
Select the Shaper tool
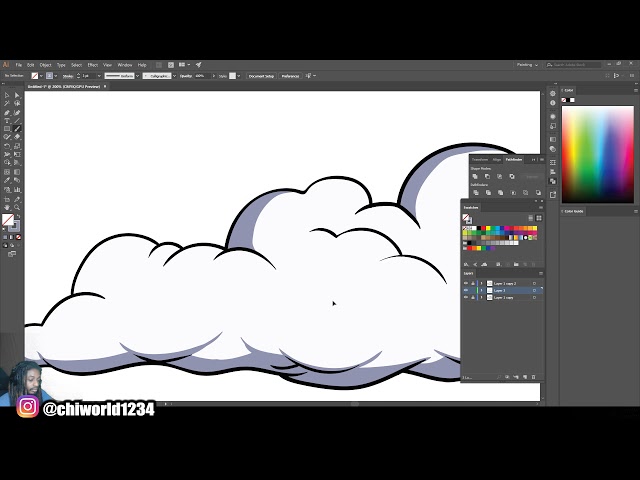(x=7, y=137)
